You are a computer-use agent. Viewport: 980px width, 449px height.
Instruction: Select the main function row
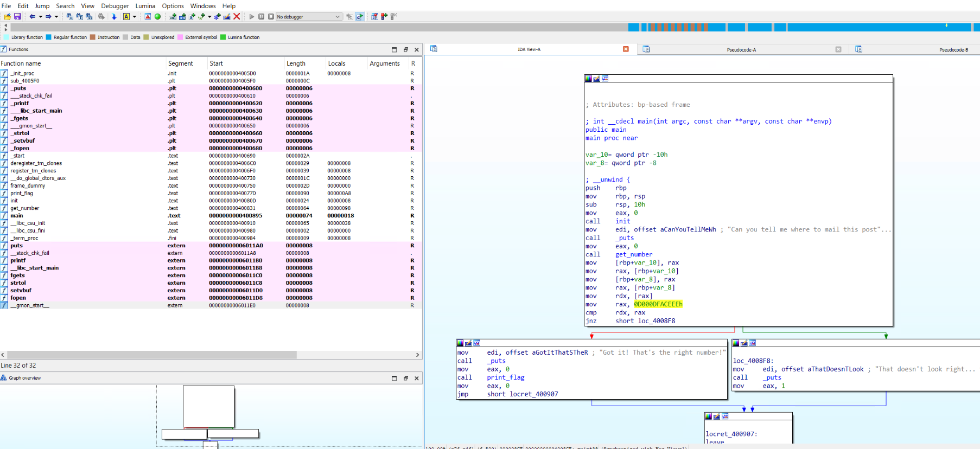click(x=211, y=216)
